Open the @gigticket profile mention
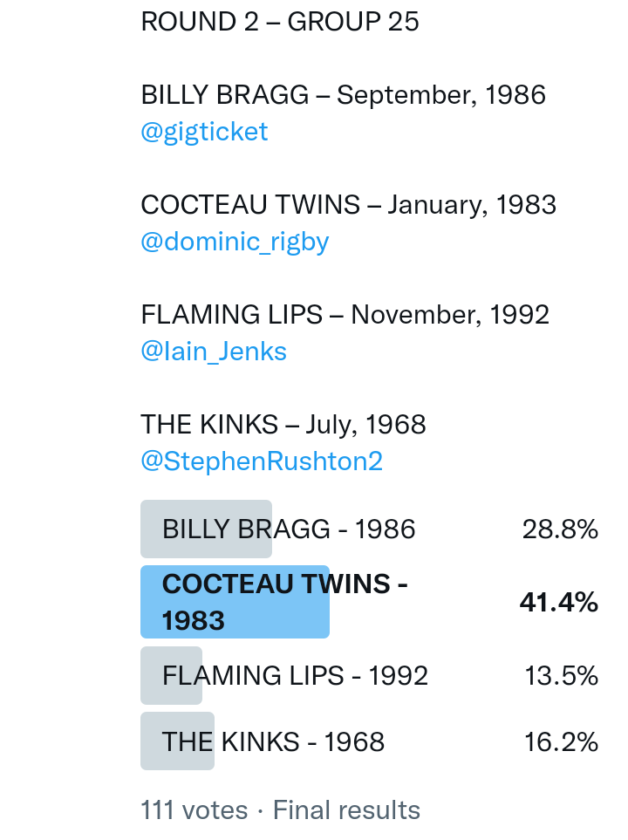The width and height of the screenshot is (628, 840). click(x=204, y=132)
